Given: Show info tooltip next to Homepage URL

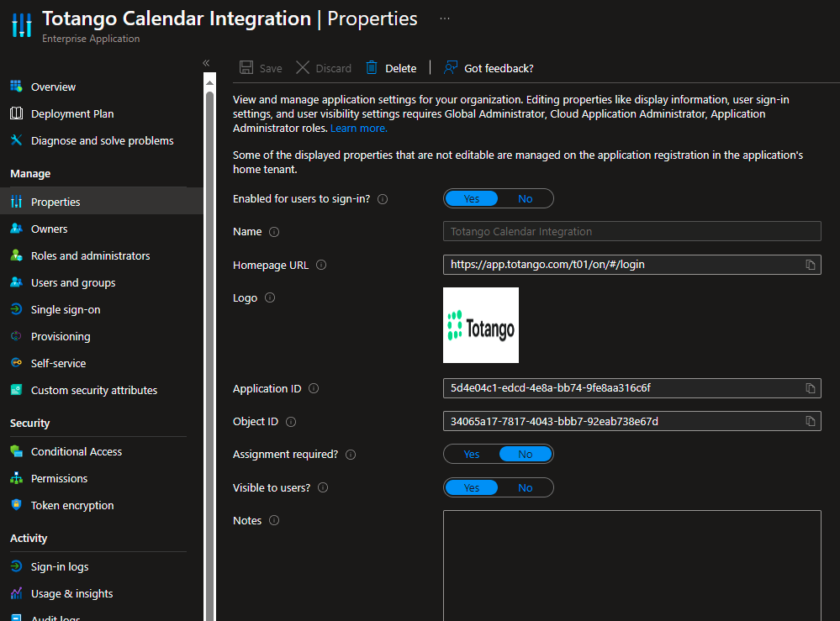Looking at the screenshot, I should (x=321, y=265).
